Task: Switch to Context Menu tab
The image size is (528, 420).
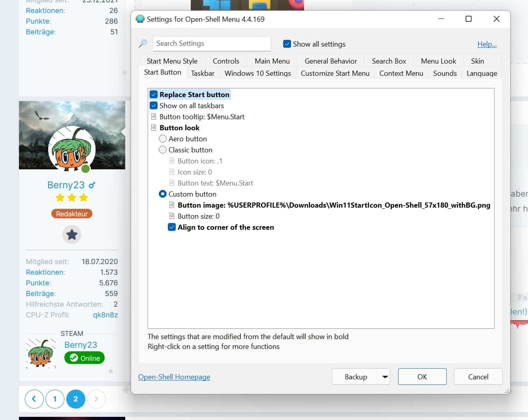Action: point(401,73)
